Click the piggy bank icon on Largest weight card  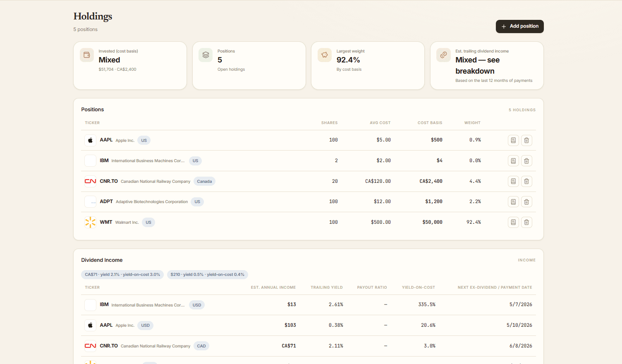coord(325,55)
